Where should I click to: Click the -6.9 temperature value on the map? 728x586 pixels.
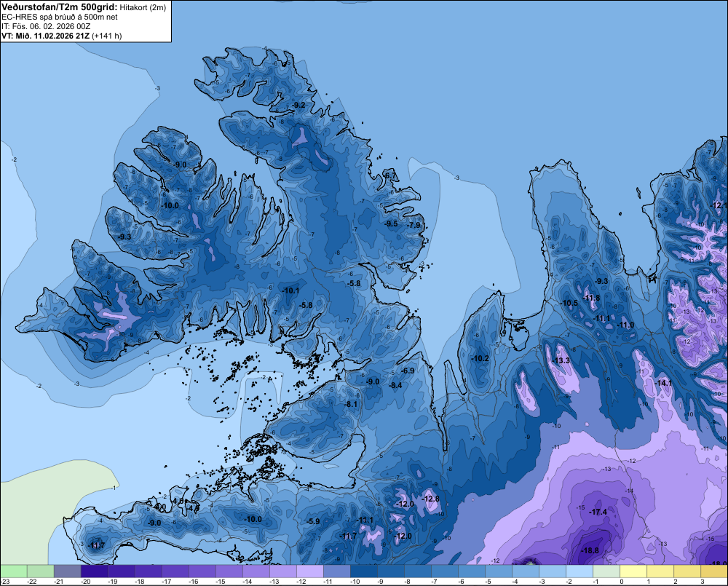coord(407,371)
